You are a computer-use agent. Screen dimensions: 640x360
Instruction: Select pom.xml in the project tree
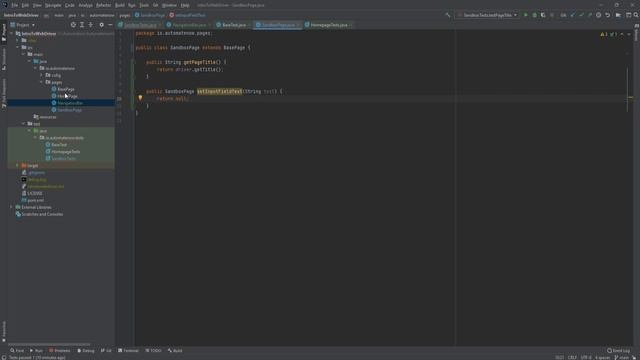point(35,200)
